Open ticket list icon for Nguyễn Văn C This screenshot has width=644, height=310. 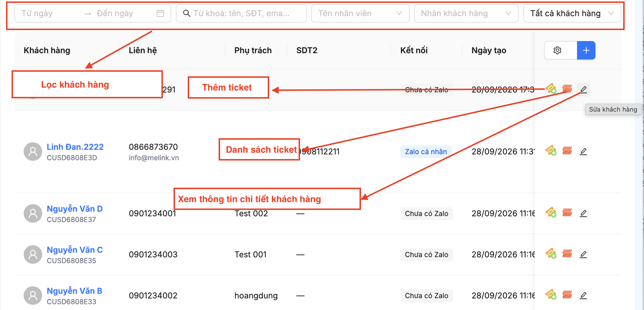(x=567, y=254)
